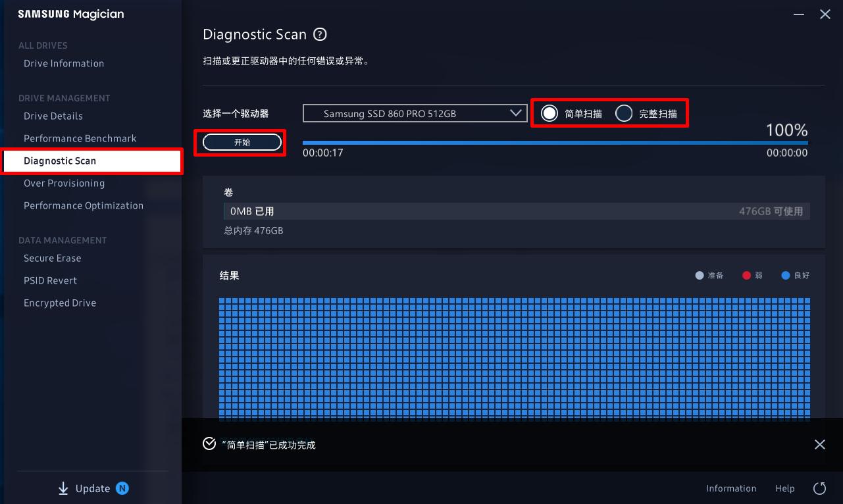Click the blue N badge beside Update

tap(122, 488)
